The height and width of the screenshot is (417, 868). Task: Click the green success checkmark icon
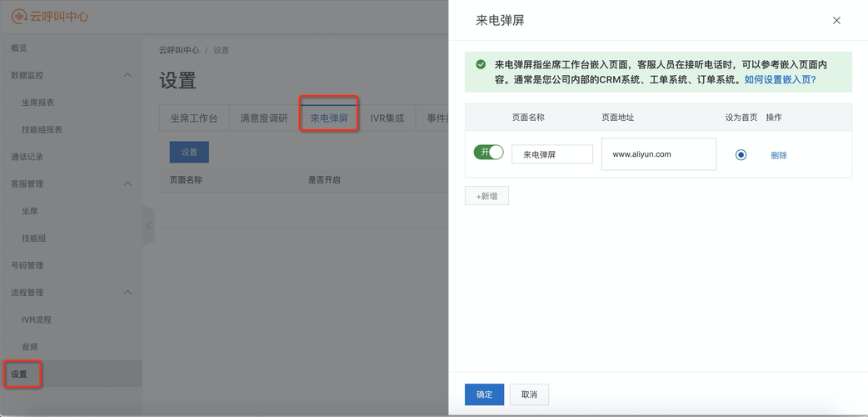[x=481, y=64]
